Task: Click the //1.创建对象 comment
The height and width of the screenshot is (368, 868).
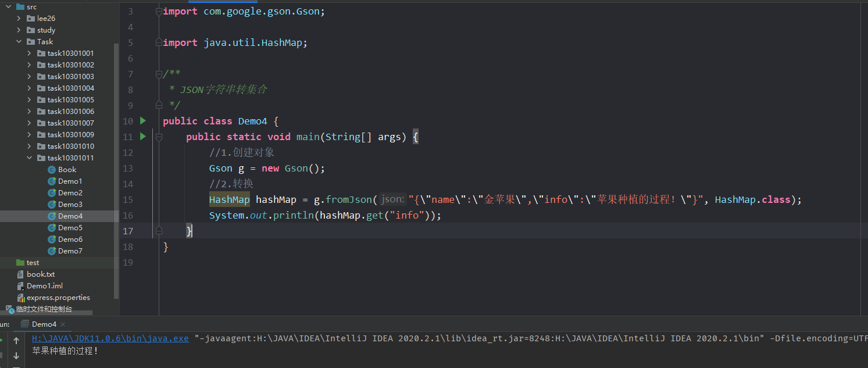Action: point(242,152)
